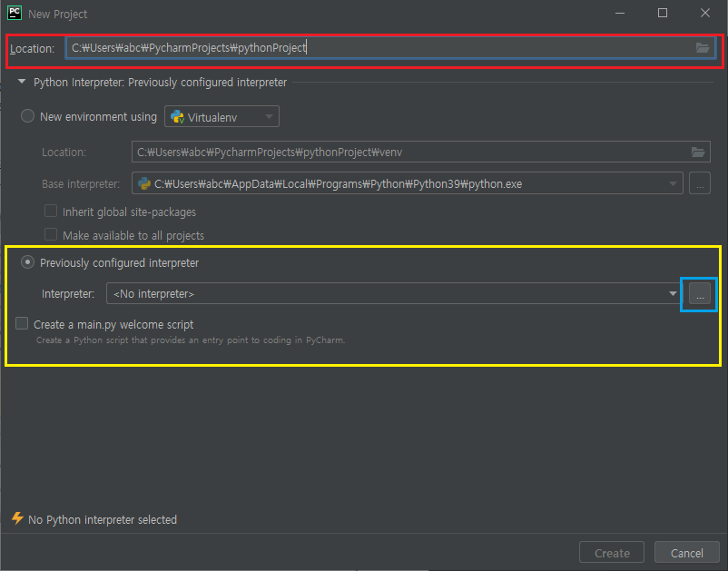Screen dimensions: 728x571
Task: Open the Virtualenv environment type dropdown
Action: [x=221, y=116]
